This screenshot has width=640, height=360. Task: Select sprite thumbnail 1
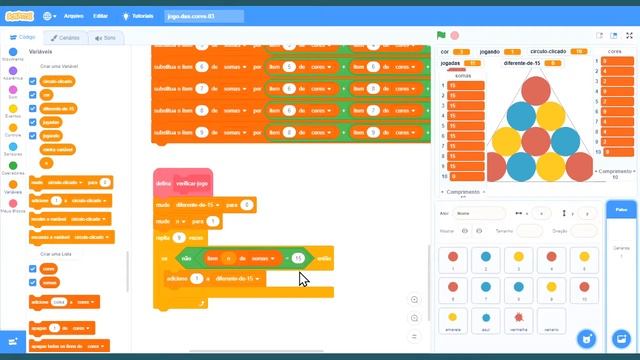(453, 260)
